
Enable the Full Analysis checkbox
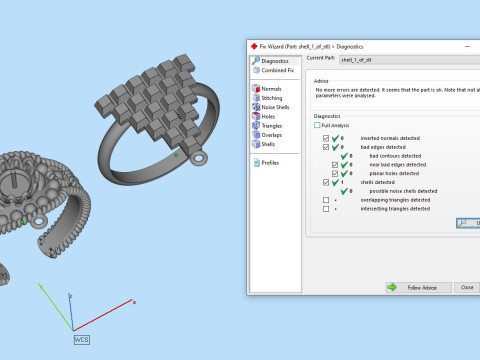tap(317, 125)
